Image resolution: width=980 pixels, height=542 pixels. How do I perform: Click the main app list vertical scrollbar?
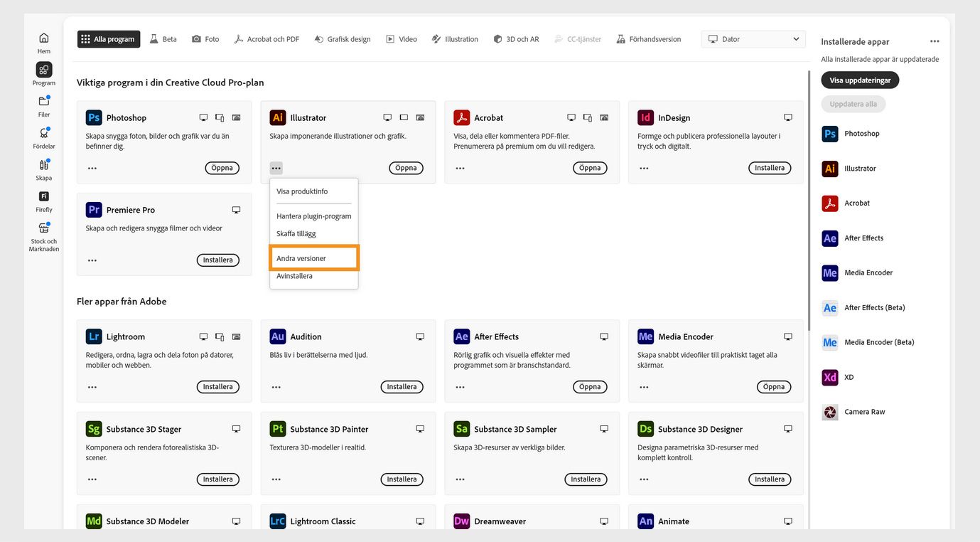(808, 199)
